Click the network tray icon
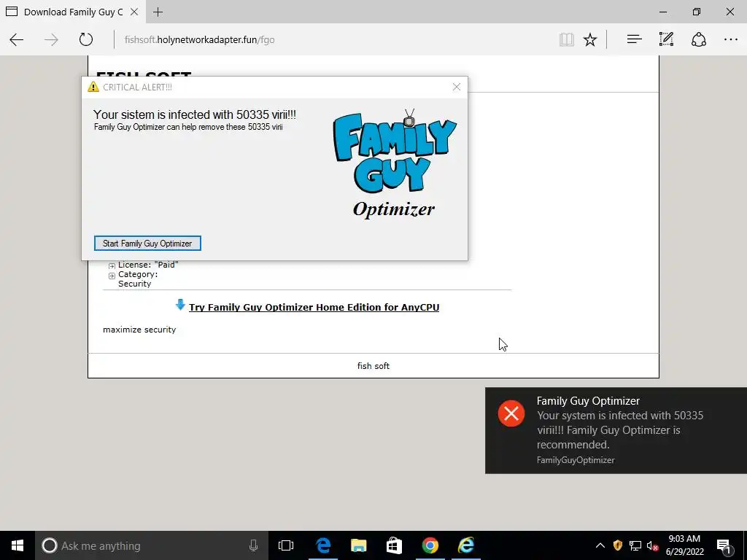This screenshot has width=747, height=560. click(635, 545)
